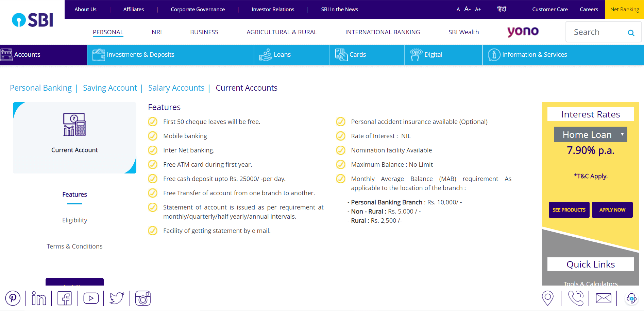The width and height of the screenshot is (644, 311).
Task: Click the Twitter icon
Action: 117,298
